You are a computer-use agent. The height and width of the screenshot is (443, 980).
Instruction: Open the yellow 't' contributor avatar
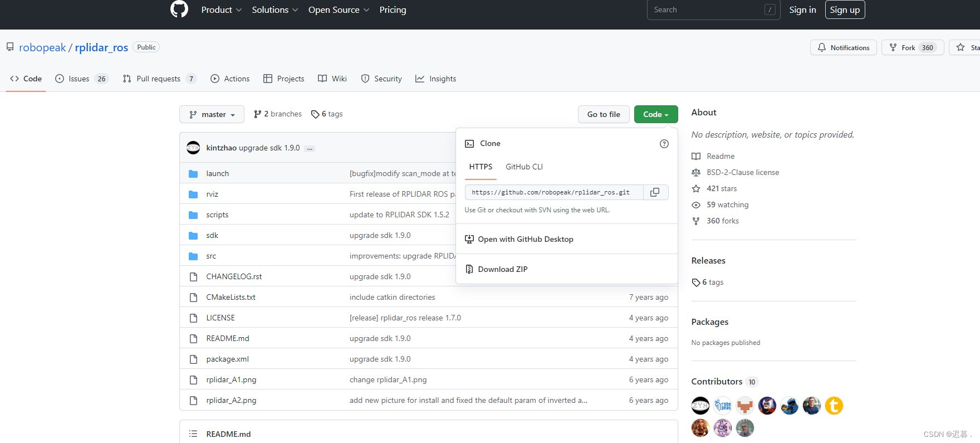(x=834, y=406)
